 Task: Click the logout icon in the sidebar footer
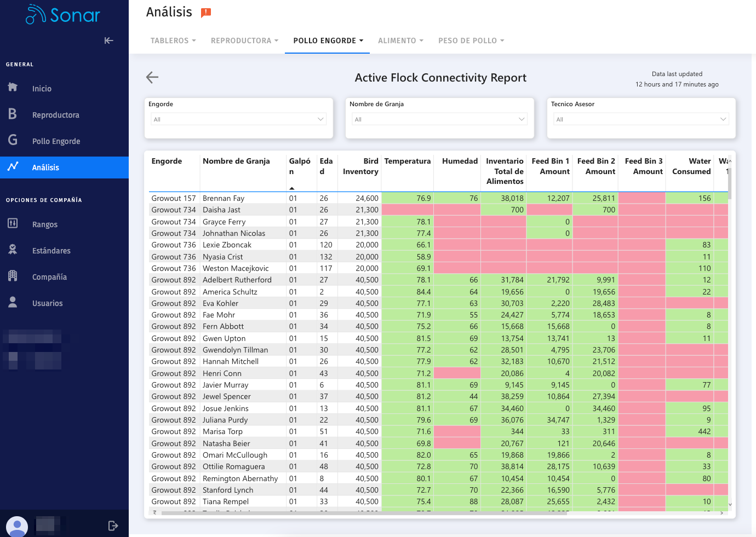coord(113,526)
